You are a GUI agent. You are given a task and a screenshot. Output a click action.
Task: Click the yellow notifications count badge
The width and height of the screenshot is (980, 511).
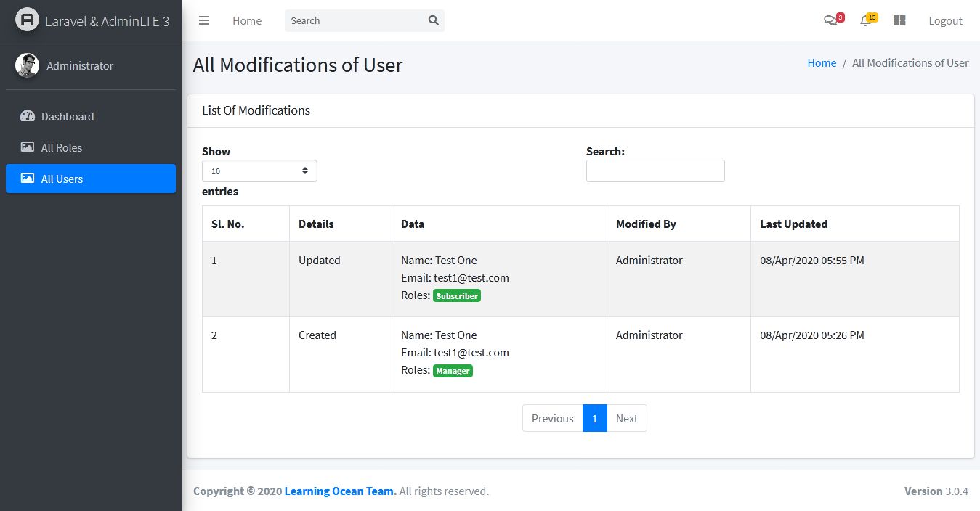(x=872, y=17)
